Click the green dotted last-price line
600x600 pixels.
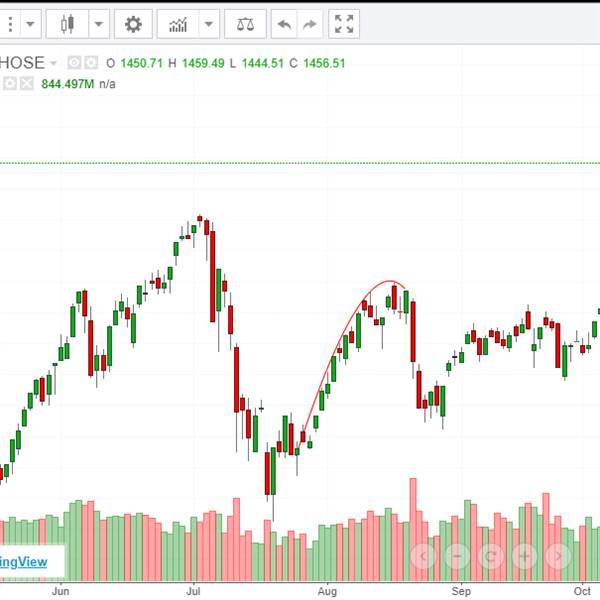[300, 163]
